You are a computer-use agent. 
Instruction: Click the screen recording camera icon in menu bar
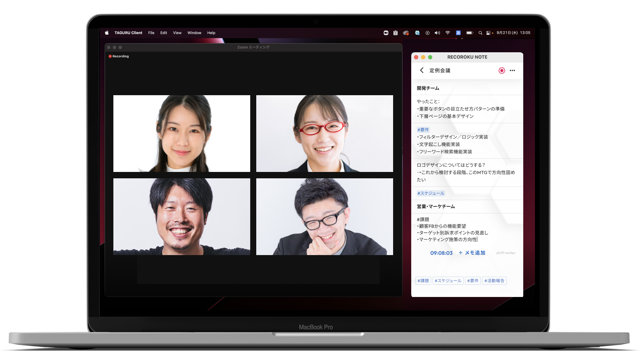pyautogui.click(x=386, y=33)
